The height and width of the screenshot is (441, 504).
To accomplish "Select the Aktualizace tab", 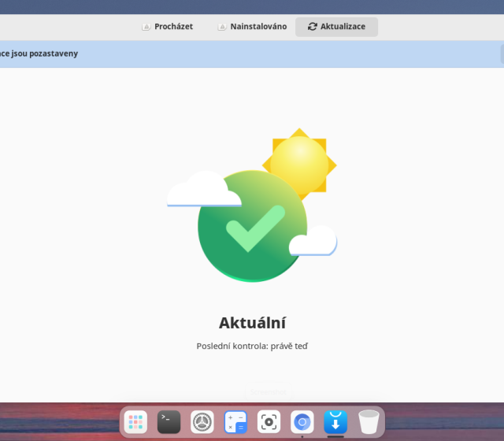I will [336, 27].
